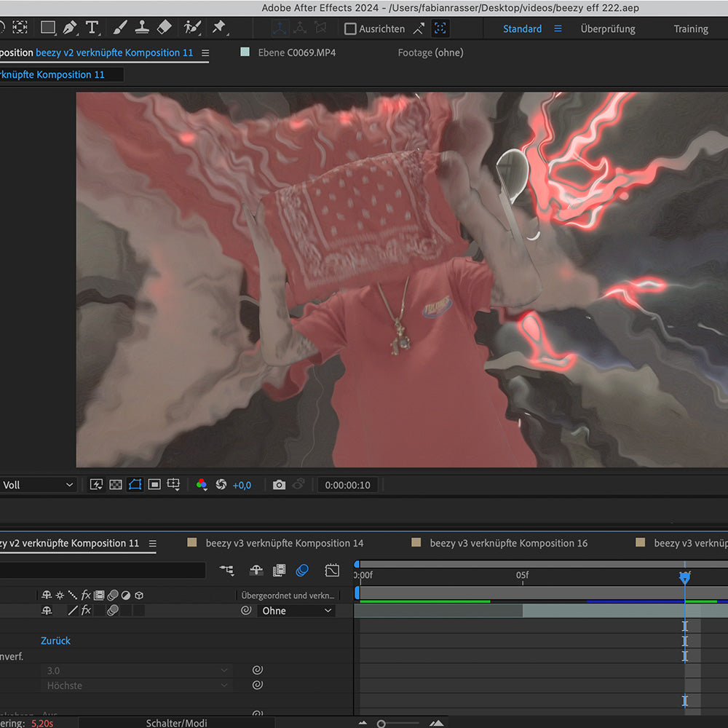Screen dimensions: 728x728
Task: Click the timeline zoom slider handle
Action: pos(381,724)
